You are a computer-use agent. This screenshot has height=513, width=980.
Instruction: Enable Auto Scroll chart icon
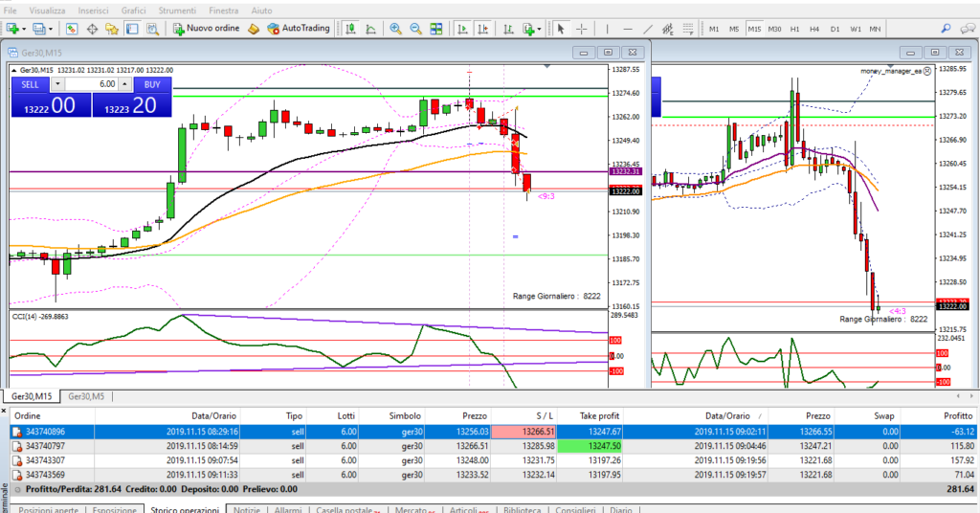(462, 29)
